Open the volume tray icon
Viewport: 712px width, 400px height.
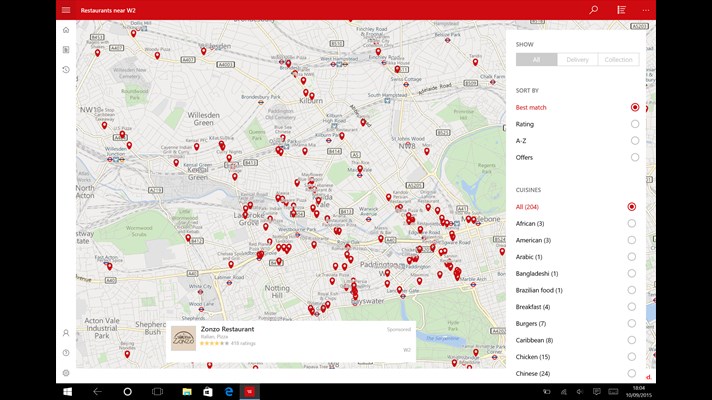[580, 391]
